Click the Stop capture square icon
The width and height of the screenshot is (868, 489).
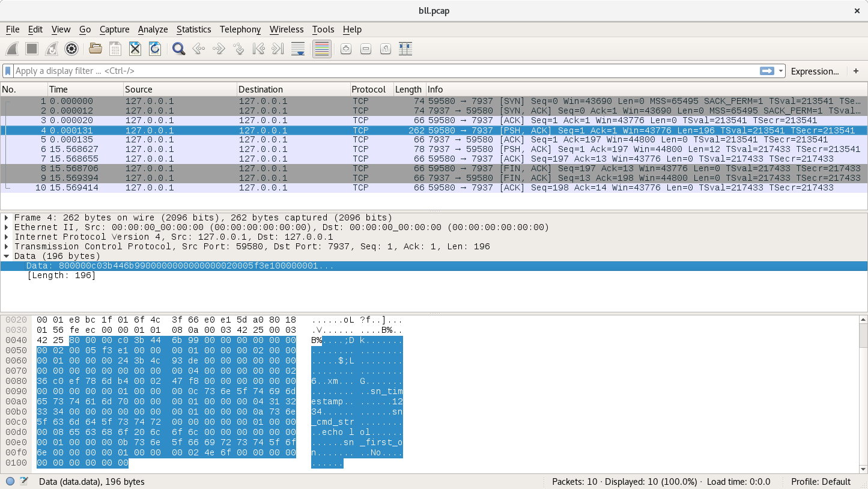pyautogui.click(x=32, y=49)
